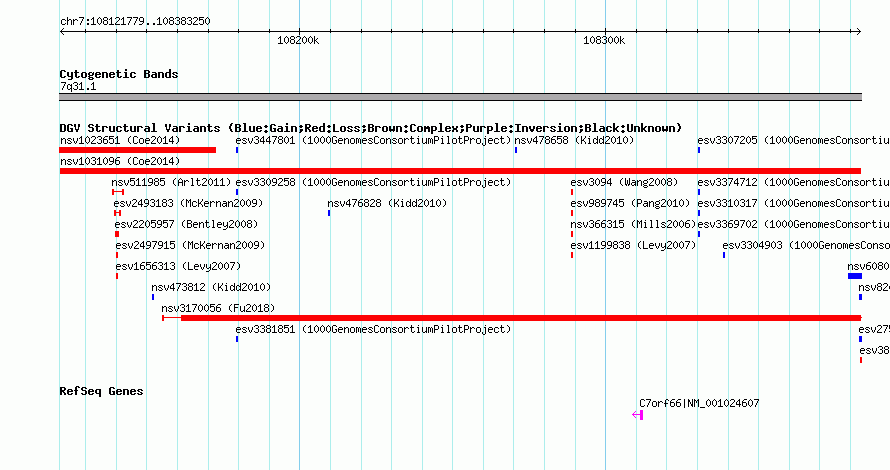Click the right arrow of the ruler

[x=858, y=32]
